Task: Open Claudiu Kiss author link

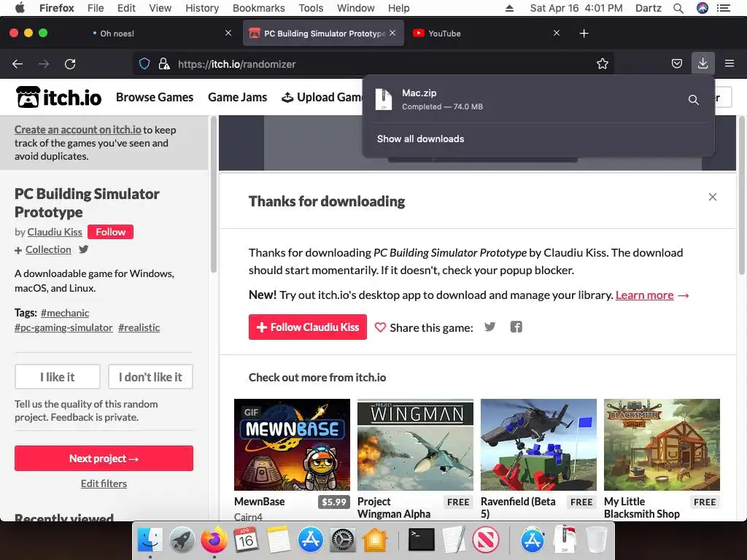Action: click(54, 232)
